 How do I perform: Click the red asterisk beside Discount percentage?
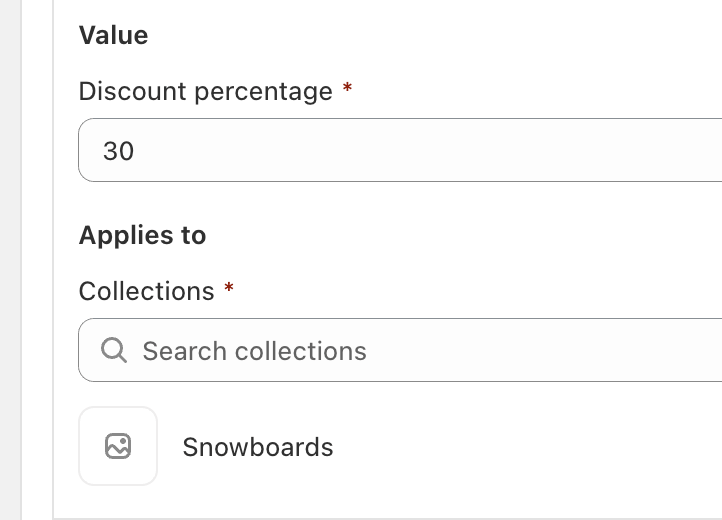(347, 87)
